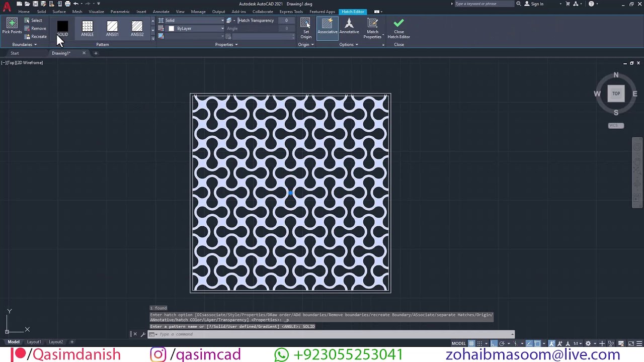Choose the ANGLE hatch pattern
Viewport: 644px width, 362px height.
point(88,29)
